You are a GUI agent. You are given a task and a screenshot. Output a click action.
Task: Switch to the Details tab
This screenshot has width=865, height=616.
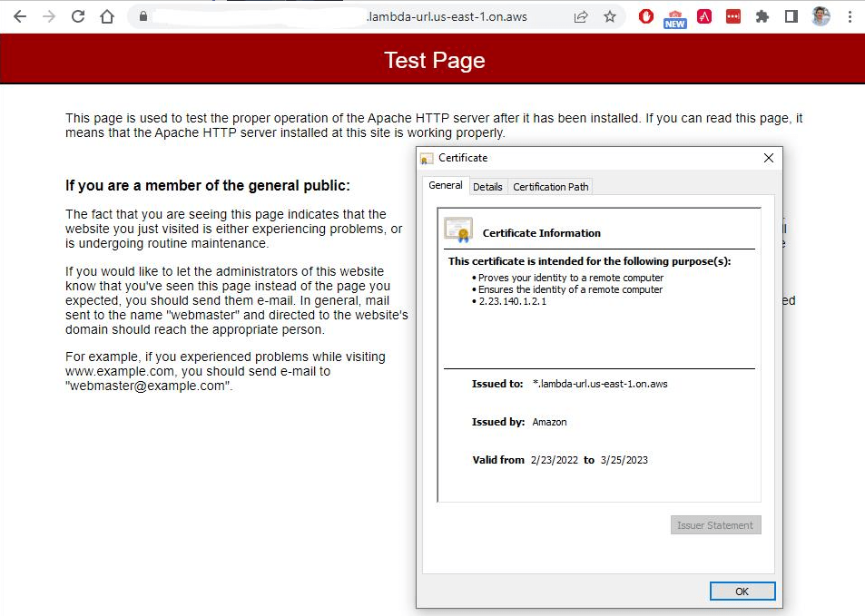[x=487, y=187]
